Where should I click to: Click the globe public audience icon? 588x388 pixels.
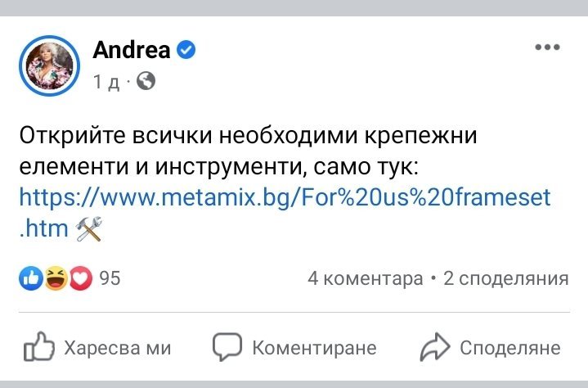coord(146,81)
